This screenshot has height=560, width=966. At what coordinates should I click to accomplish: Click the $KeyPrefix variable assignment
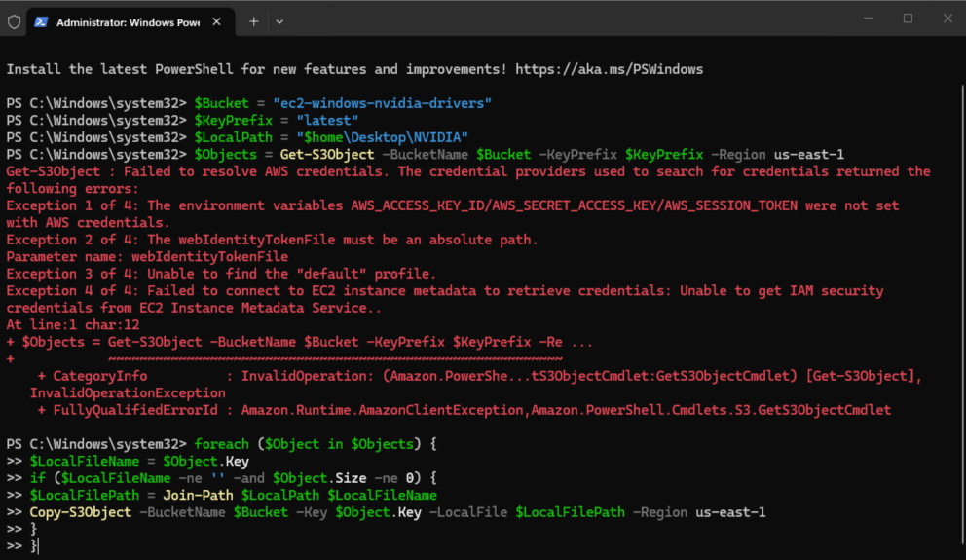click(x=233, y=120)
